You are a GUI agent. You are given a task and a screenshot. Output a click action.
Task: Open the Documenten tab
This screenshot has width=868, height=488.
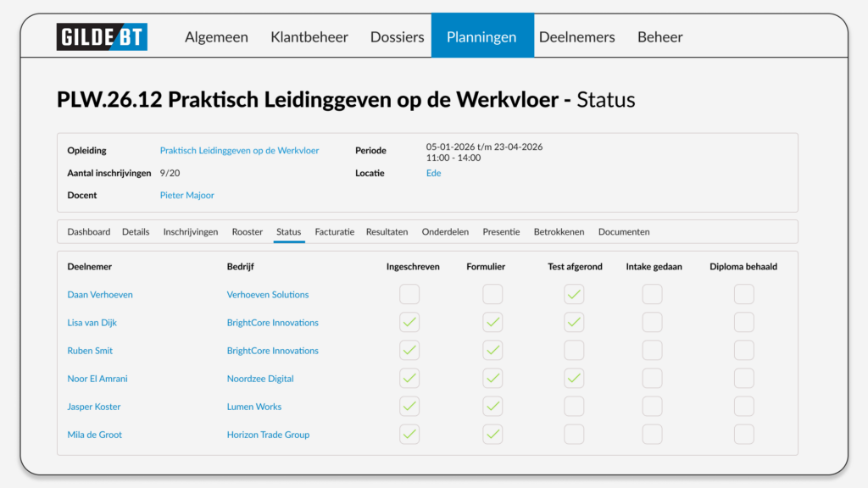624,231
